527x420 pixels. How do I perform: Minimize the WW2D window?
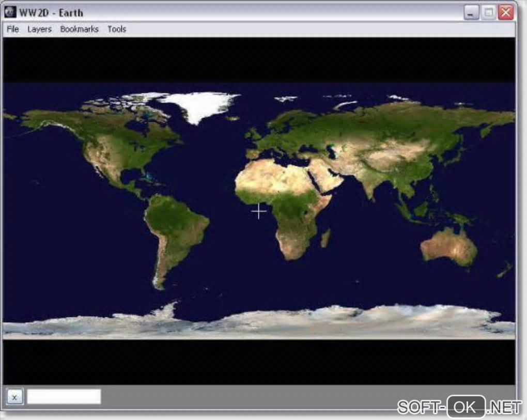(x=471, y=13)
